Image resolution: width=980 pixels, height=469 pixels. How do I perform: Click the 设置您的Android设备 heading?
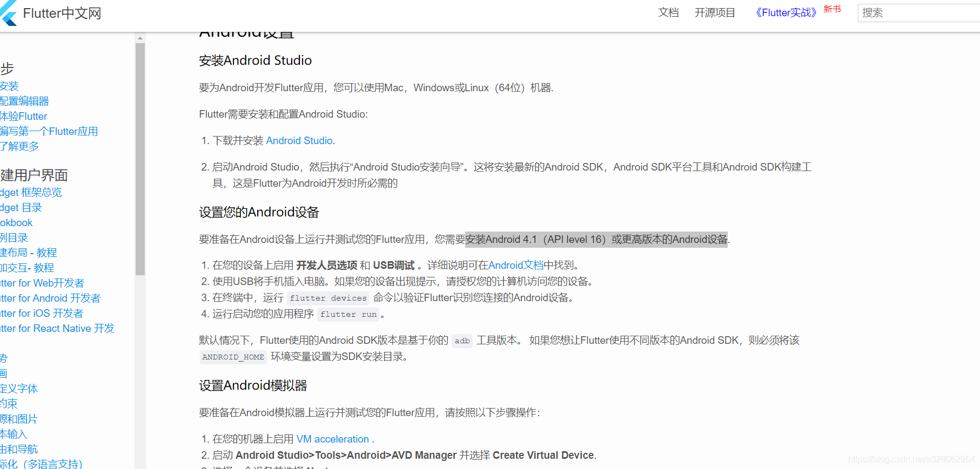tap(259, 212)
